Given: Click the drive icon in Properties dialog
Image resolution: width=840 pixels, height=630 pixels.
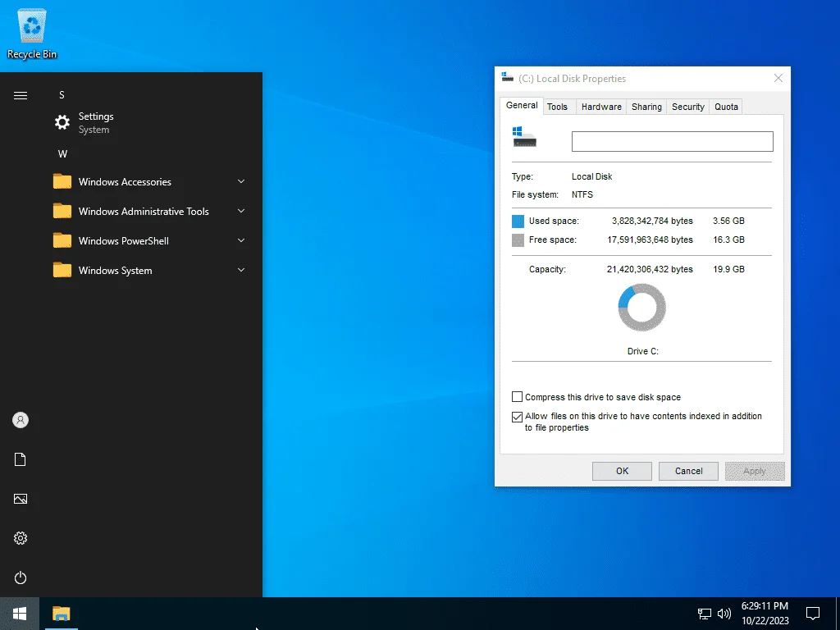Looking at the screenshot, I should click(x=524, y=137).
